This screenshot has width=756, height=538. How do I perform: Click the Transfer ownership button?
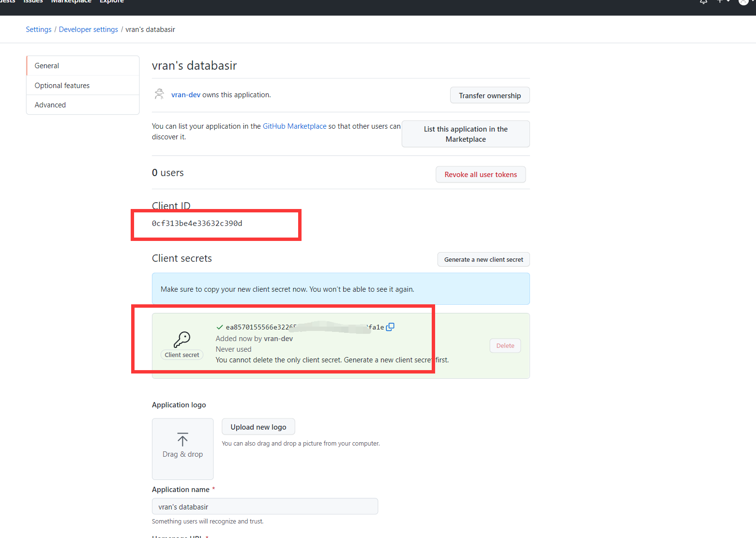tap(489, 95)
